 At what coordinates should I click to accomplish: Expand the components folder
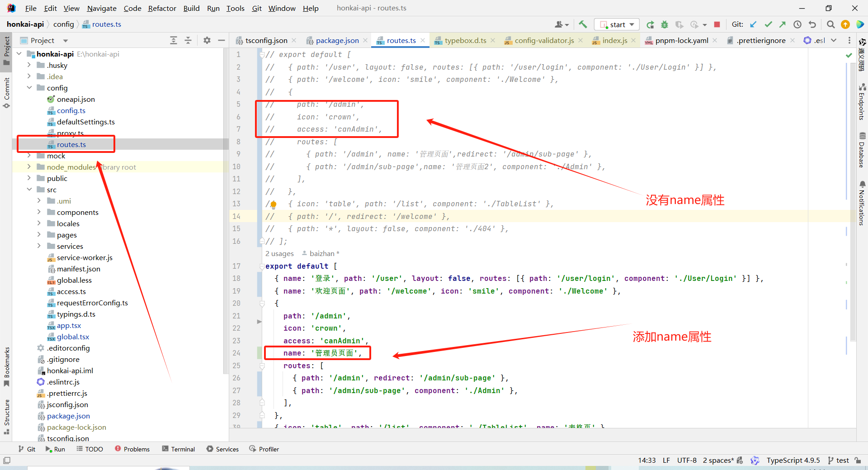click(39, 212)
